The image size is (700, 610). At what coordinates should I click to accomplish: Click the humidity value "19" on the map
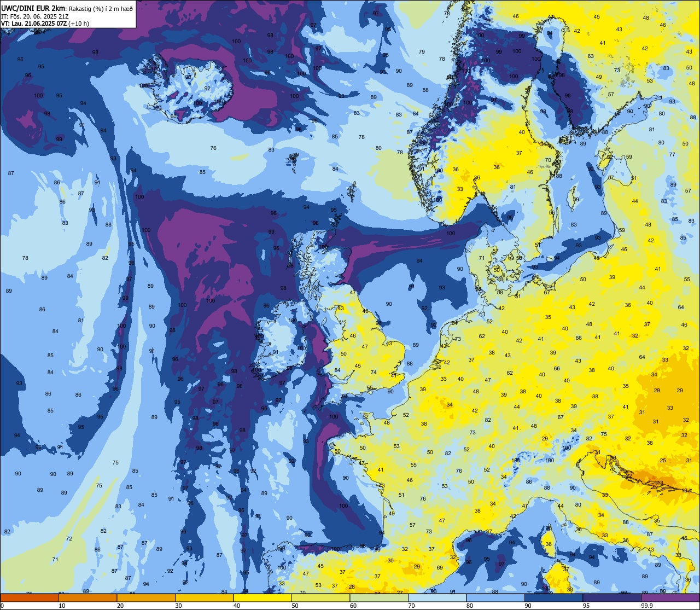coord(685,491)
